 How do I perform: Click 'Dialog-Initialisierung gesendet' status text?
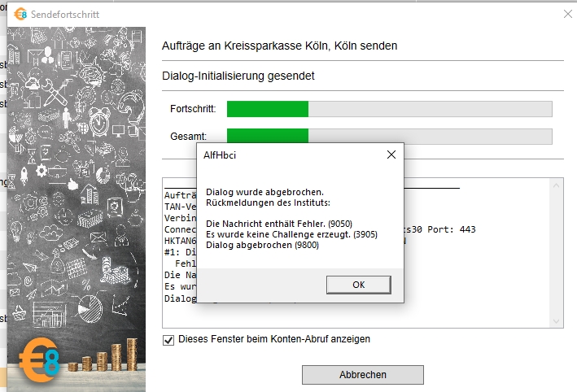(x=238, y=76)
